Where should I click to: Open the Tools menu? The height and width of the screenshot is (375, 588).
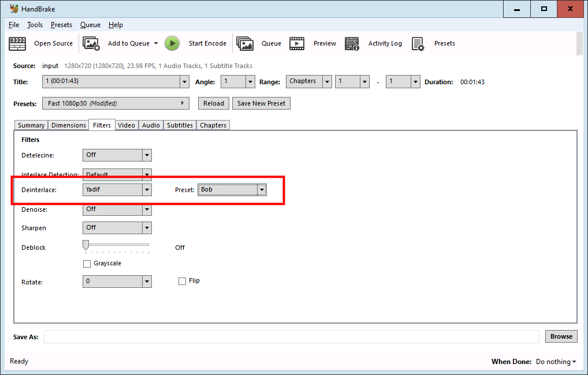35,25
